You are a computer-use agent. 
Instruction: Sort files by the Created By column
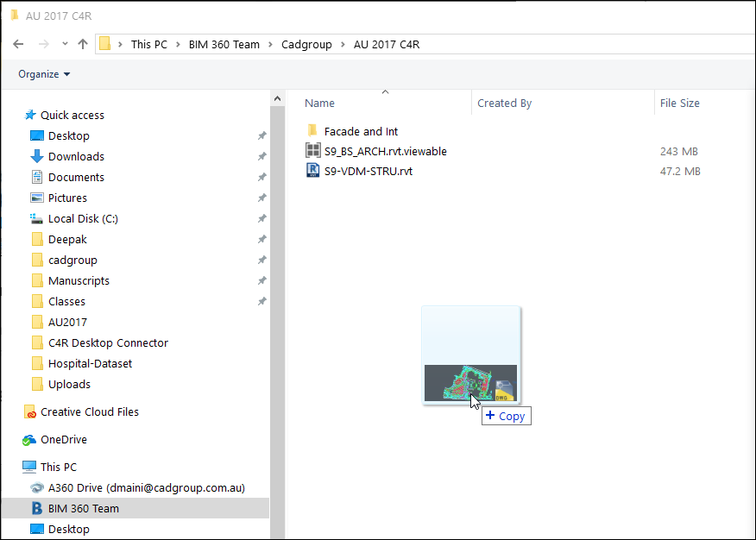504,104
